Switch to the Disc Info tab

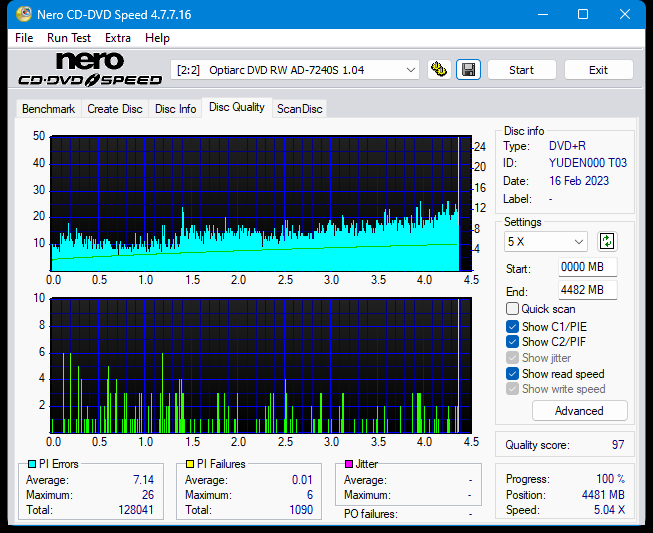(x=175, y=109)
